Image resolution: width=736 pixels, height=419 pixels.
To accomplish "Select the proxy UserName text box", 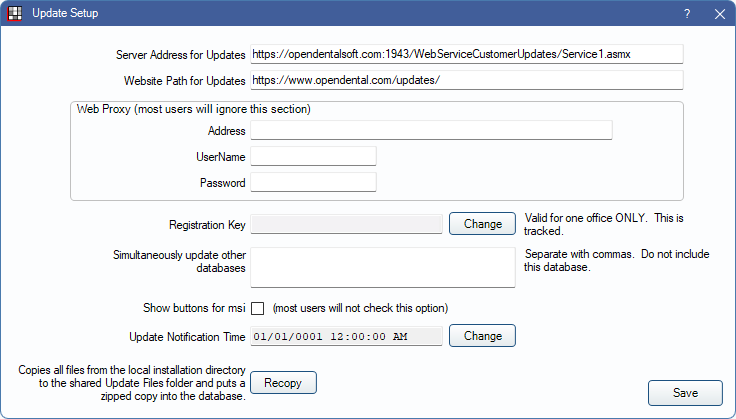I will [313, 156].
